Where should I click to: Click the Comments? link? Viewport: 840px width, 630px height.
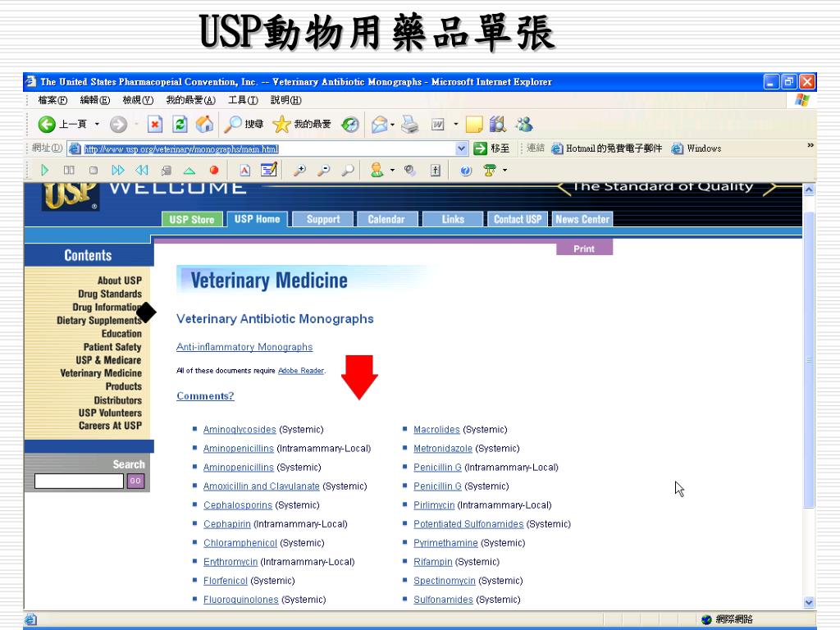[x=205, y=396]
